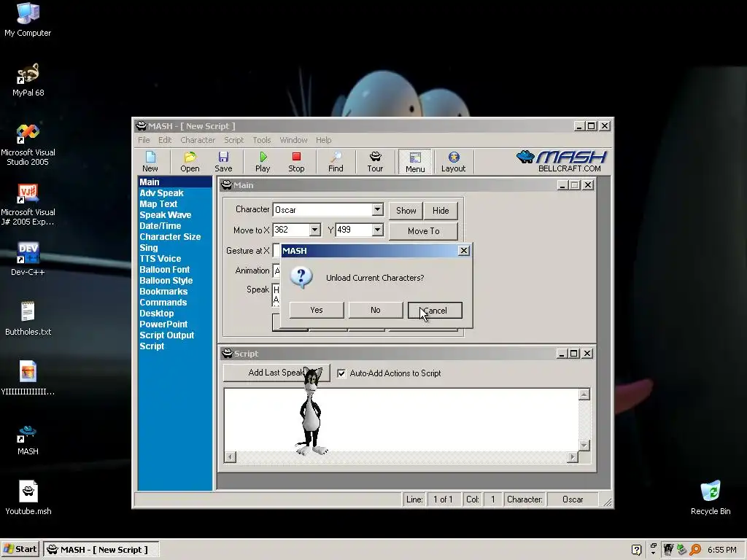The height and width of the screenshot is (560, 747).
Task: Open the Script menu
Action: [x=234, y=140]
